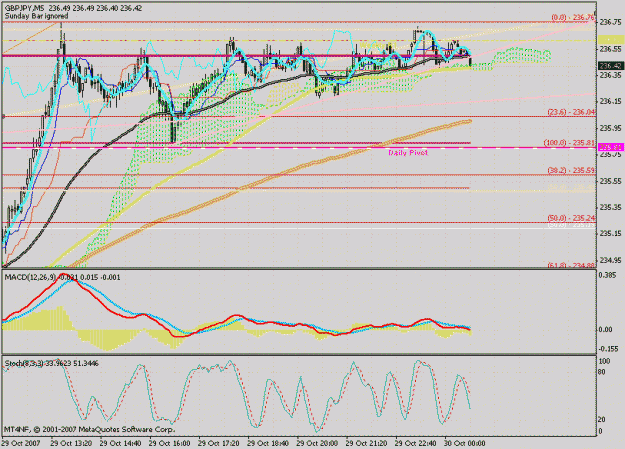Click the '30 Oct 00:00' time axis label

(465, 443)
